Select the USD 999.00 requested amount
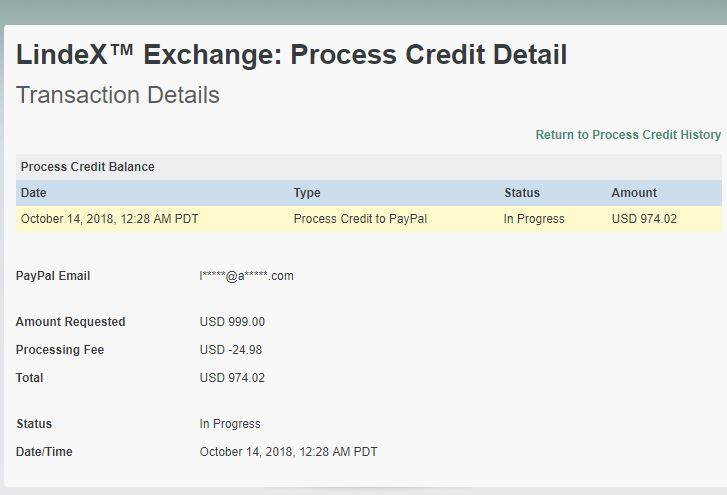This screenshot has width=727, height=495. [x=232, y=322]
